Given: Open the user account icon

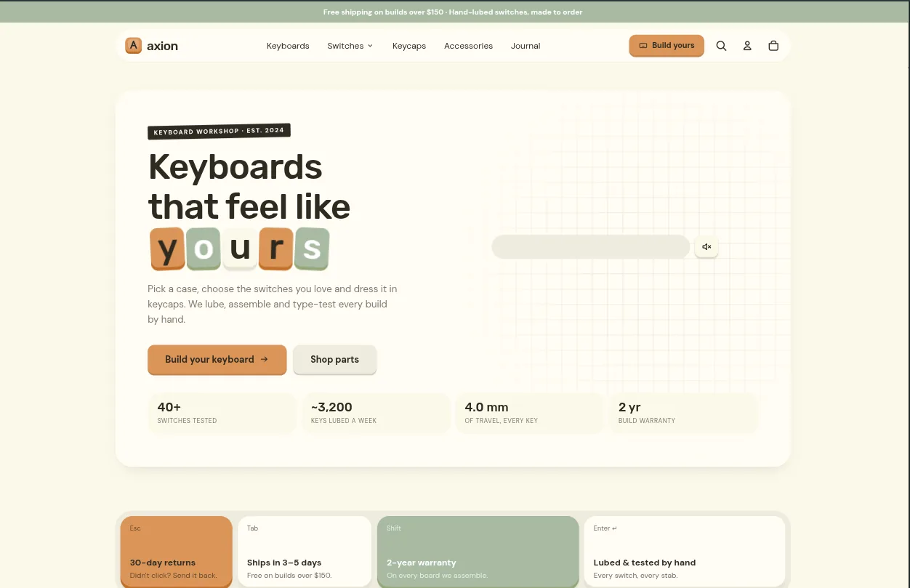Looking at the screenshot, I should point(747,46).
